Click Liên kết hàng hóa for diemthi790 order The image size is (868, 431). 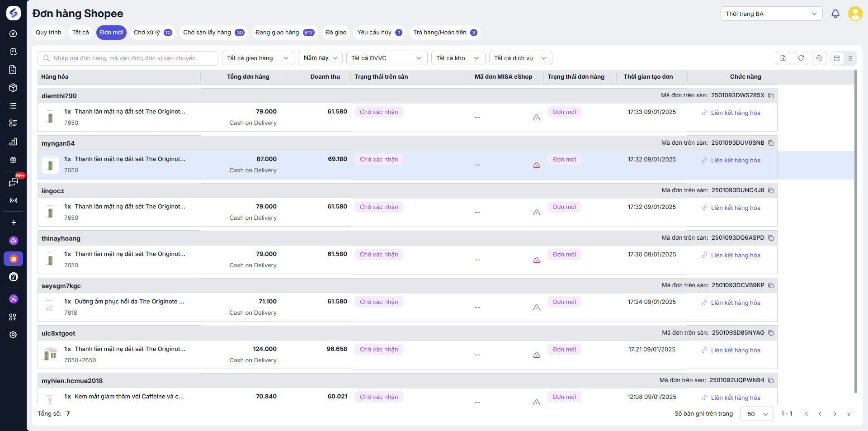tap(735, 113)
